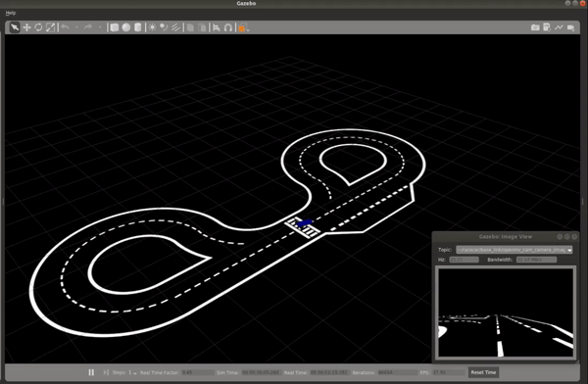588x384 pixels.
Task: Click the Real Time Factor value field
Action: coord(198,372)
